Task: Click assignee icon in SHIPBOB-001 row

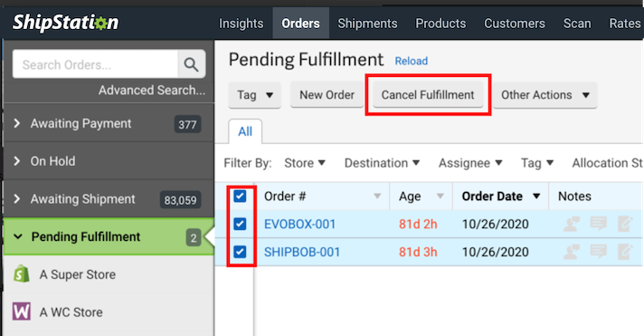Action: (x=572, y=252)
